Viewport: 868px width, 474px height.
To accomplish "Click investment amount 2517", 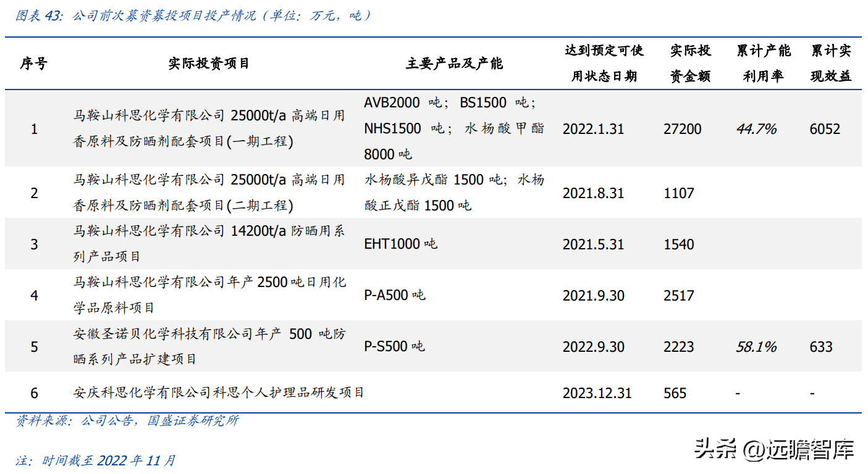I will click(x=679, y=296).
